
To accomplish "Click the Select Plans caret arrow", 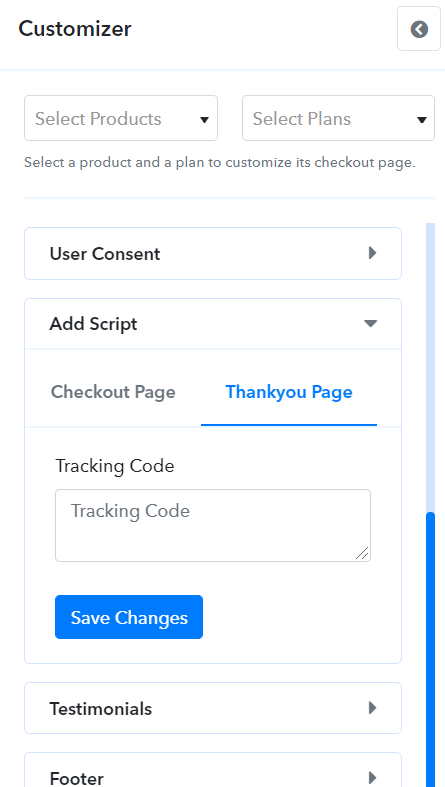I will (x=421, y=119).
